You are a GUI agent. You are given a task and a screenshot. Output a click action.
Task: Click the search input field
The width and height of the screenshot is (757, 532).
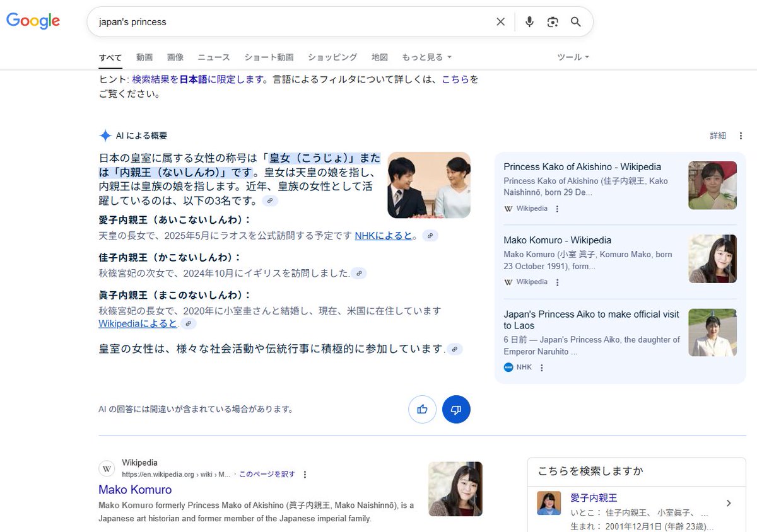coord(293,22)
